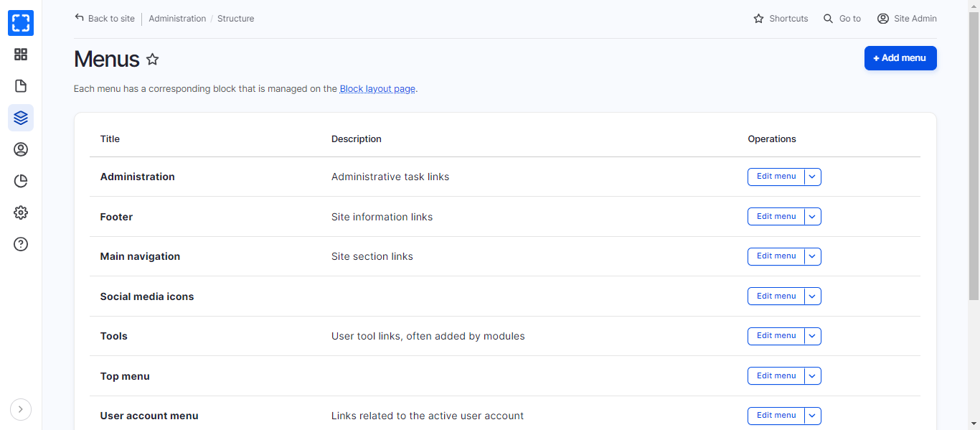
Task: Open operations dropdown arrow for Footer menu
Action: pyautogui.click(x=813, y=217)
